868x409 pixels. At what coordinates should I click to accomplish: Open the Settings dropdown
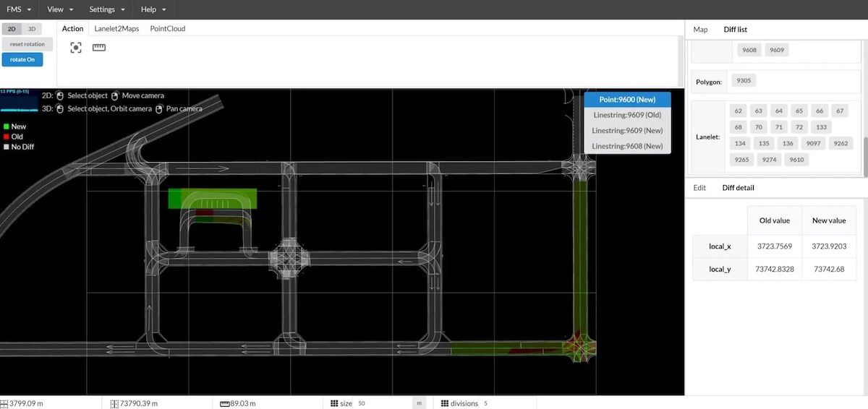coord(107,9)
